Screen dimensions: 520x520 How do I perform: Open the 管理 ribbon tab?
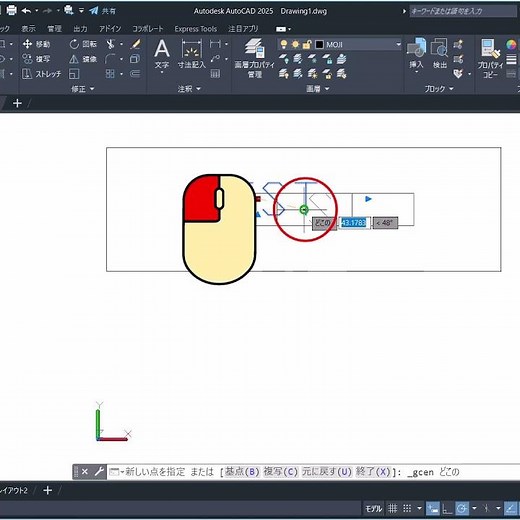click(54, 29)
